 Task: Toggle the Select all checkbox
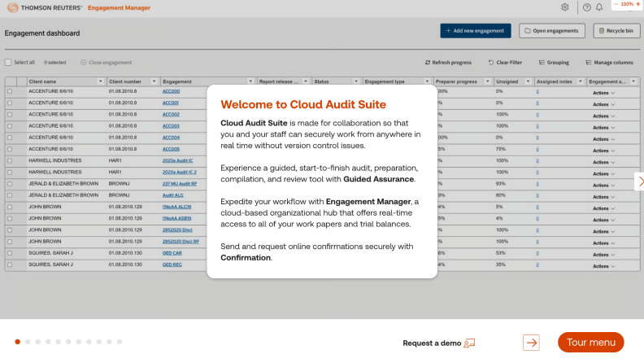8,63
